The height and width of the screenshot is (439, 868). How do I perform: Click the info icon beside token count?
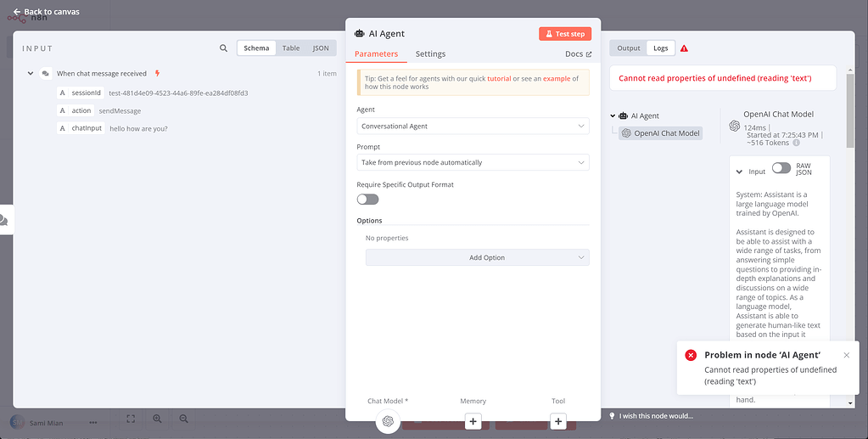796,144
